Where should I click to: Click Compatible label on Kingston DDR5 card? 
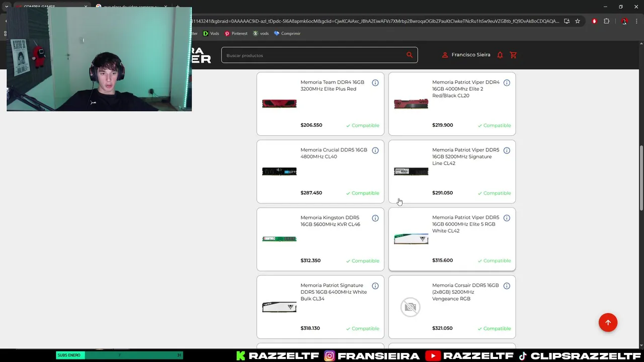tap(363, 261)
